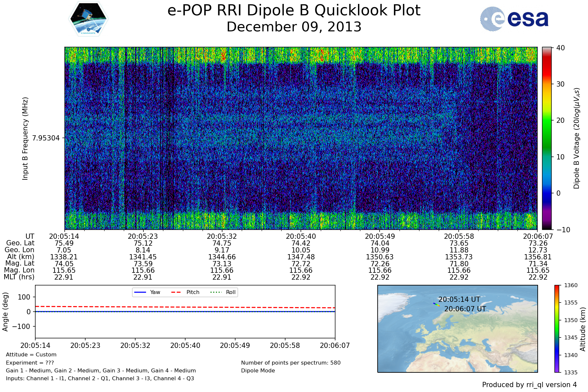Click the 'Produced by rri_ql version 4' text
This screenshot has width=588, height=392.
pos(529,385)
